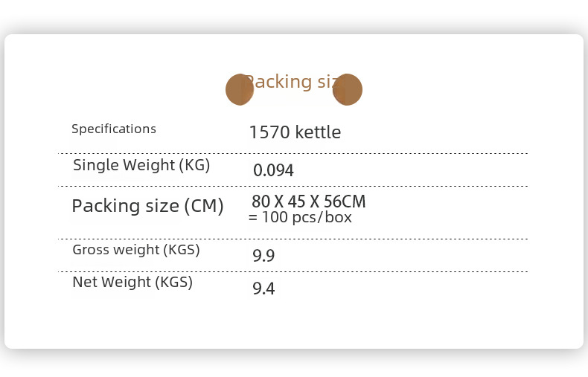Click the dotted line above Gross weight row

click(x=293, y=239)
